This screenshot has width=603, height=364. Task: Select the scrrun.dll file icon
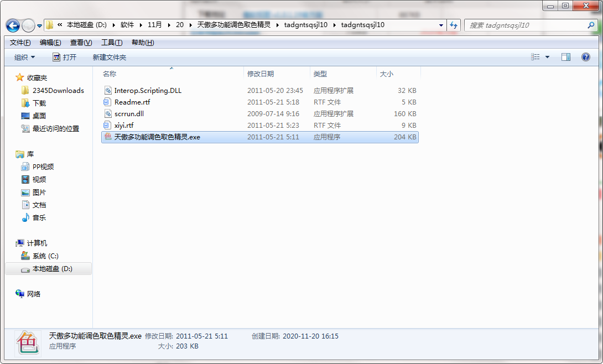[108, 113]
